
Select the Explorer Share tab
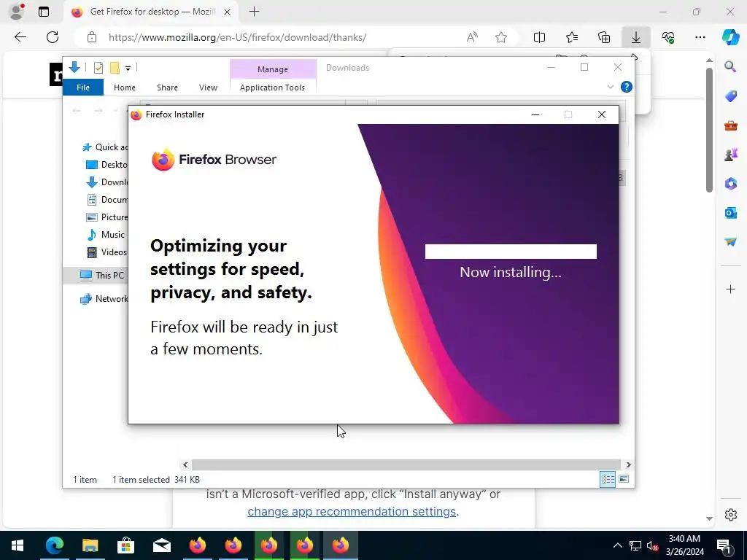coord(167,87)
